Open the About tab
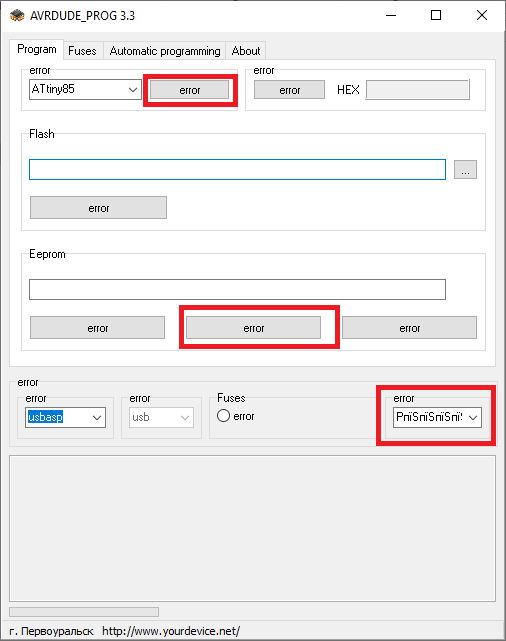The width and height of the screenshot is (506, 641). 246,51
